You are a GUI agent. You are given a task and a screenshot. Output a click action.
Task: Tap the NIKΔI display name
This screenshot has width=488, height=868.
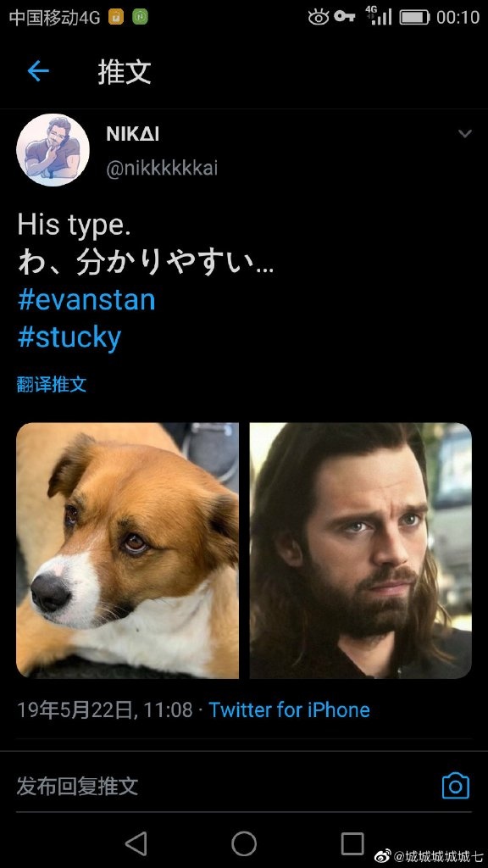click(x=133, y=134)
